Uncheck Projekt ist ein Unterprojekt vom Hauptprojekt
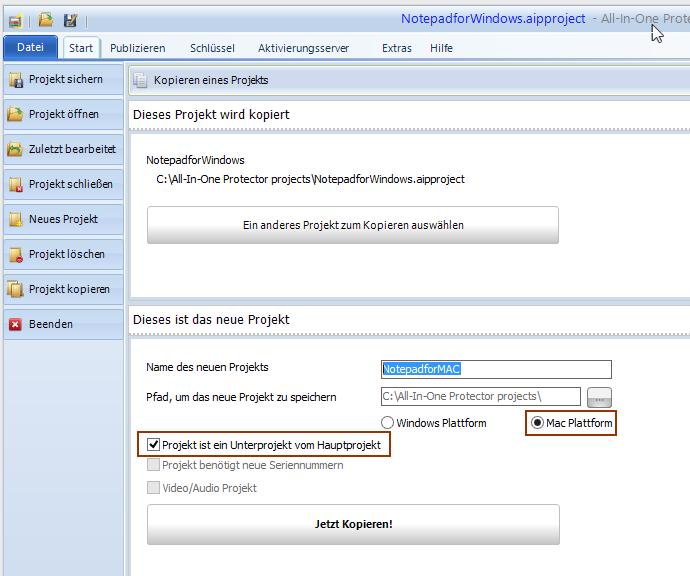The height and width of the screenshot is (576, 690). coord(153,444)
